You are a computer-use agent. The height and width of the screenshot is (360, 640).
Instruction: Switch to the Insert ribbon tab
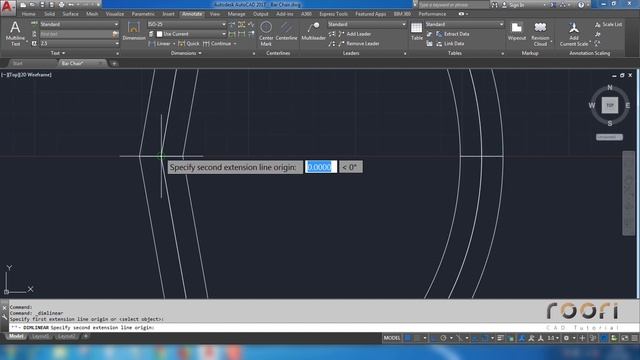[168, 14]
